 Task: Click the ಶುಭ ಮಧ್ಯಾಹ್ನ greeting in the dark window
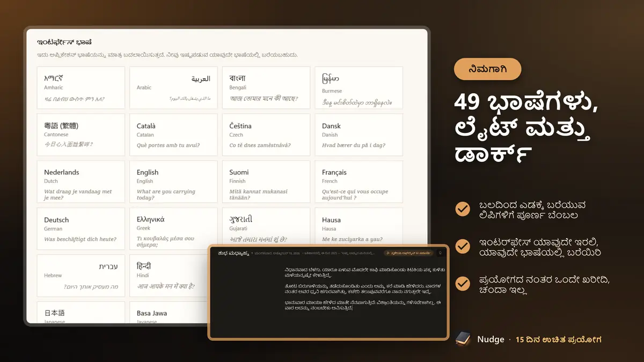(x=233, y=253)
